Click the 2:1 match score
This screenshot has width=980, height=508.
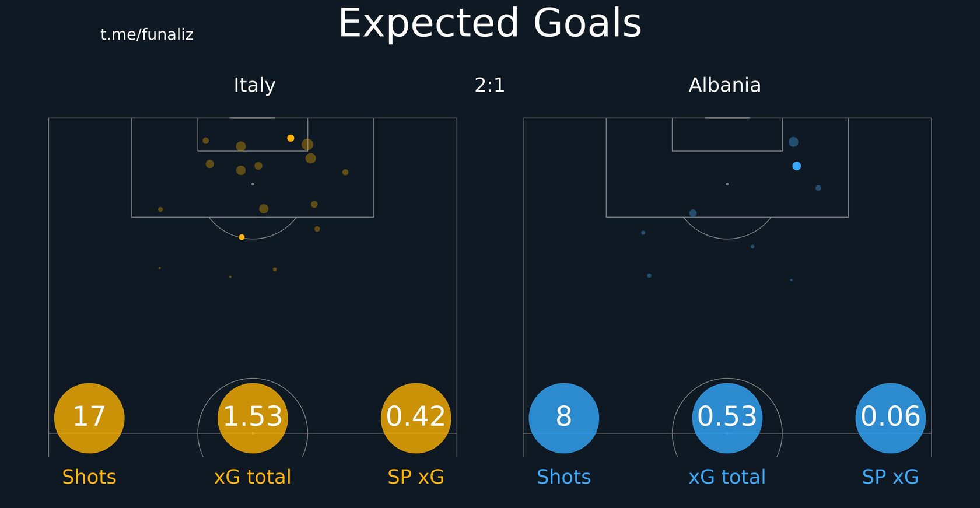click(x=490, y=85)
